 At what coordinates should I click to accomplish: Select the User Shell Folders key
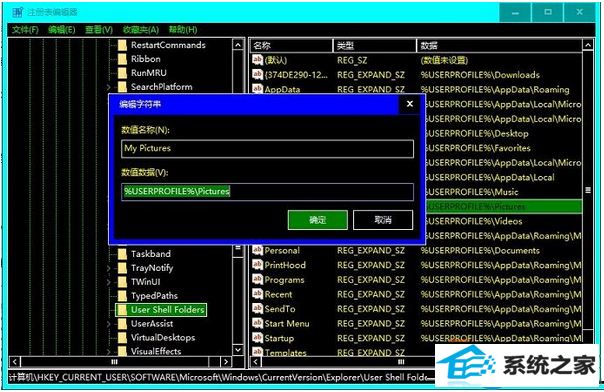pos(167,310)
